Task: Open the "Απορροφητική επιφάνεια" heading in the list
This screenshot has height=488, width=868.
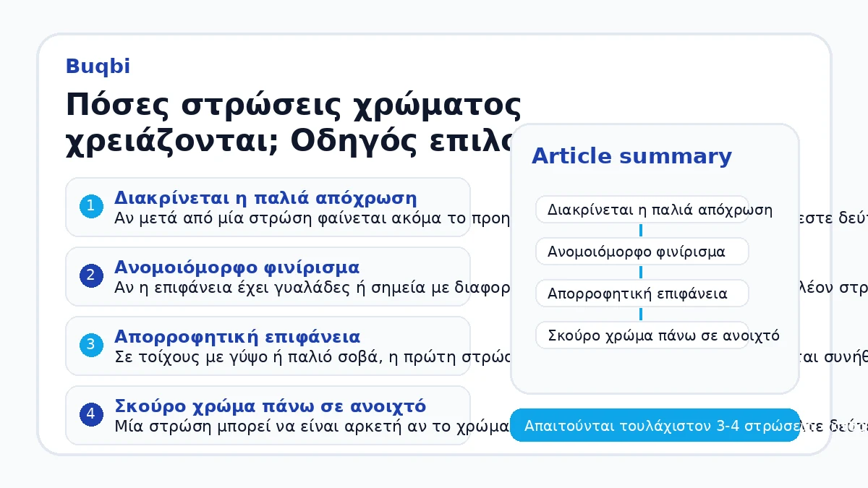Action: click(x=237, y=337)
